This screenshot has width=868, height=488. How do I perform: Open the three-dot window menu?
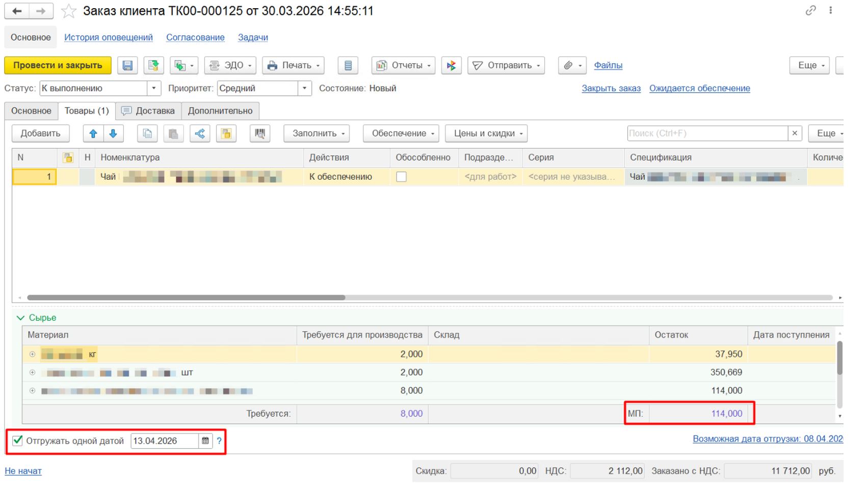click(831, 11)
